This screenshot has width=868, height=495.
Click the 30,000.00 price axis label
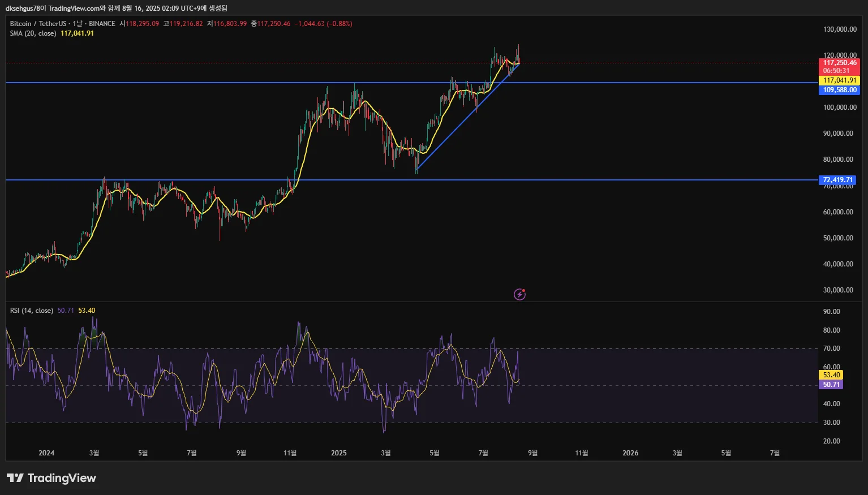[838, 290]
